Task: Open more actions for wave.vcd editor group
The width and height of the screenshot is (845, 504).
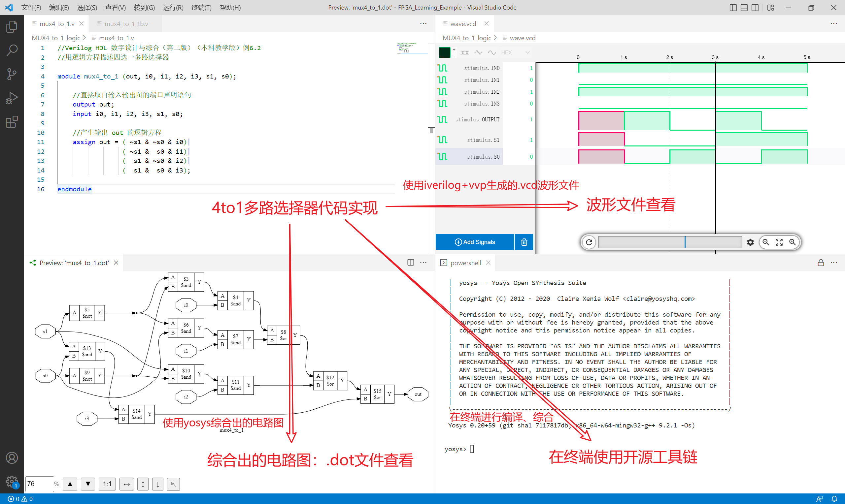Action: 833,23
